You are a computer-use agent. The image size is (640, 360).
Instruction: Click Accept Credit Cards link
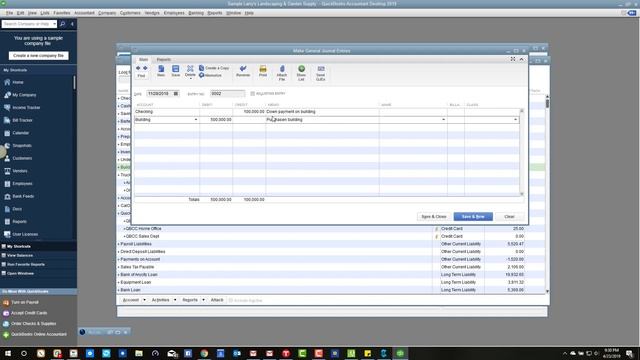click(29, 313)
